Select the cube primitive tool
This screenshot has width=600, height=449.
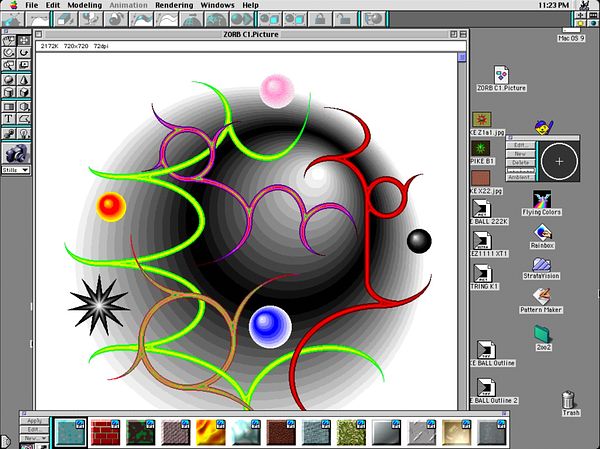pos(23,92)
